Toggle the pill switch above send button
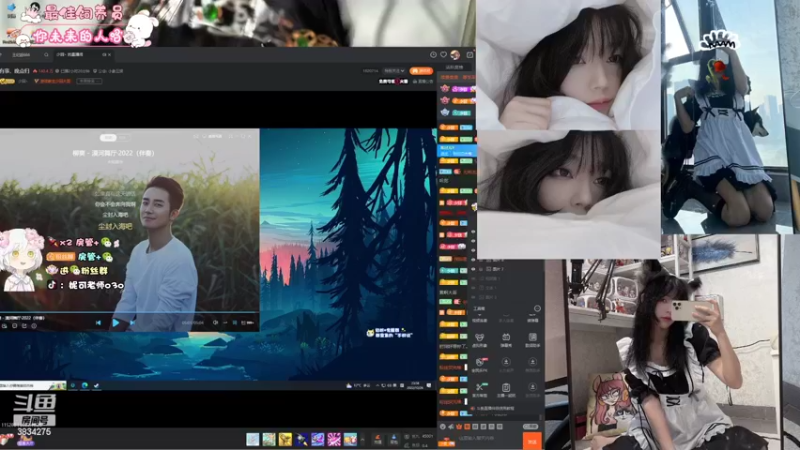800x450 pixels. [531, 427]
